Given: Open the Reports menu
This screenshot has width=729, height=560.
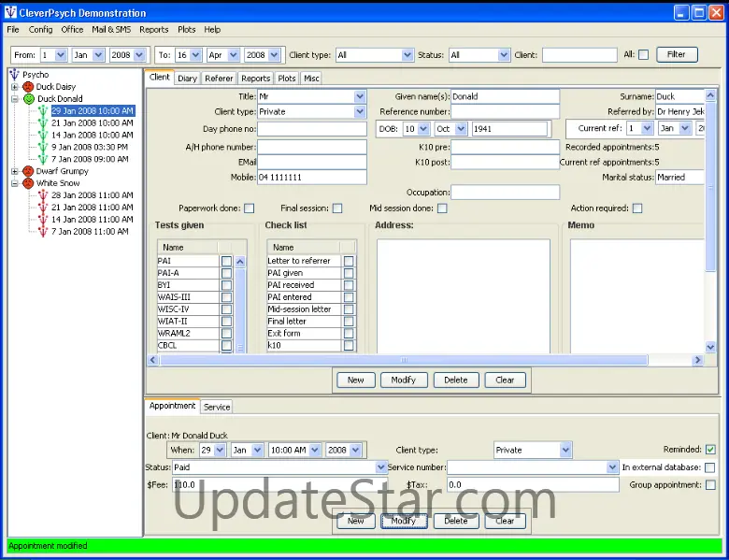Looking at the screenshot, I should click(154, 30).
